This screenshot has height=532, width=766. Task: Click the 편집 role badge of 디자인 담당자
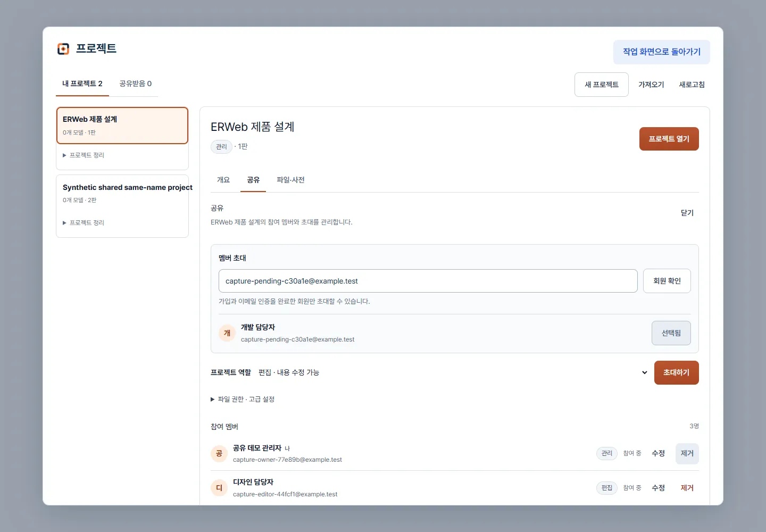pos(607,488)
